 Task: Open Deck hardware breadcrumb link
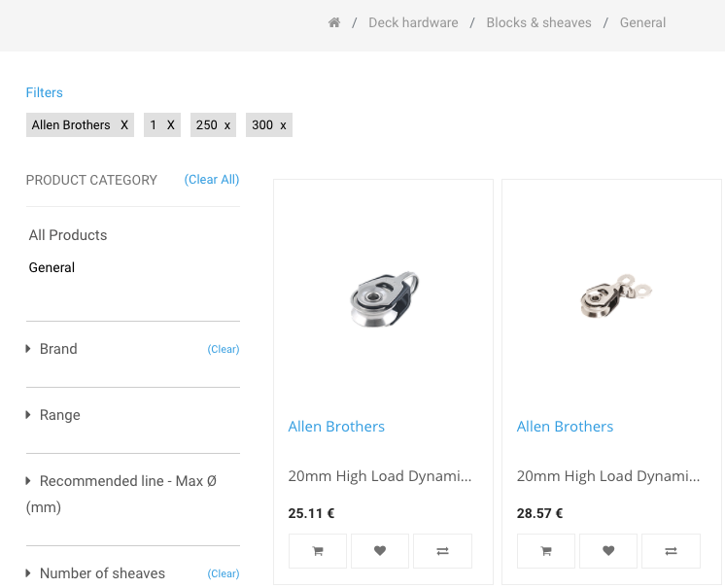[x=413, y=22]
